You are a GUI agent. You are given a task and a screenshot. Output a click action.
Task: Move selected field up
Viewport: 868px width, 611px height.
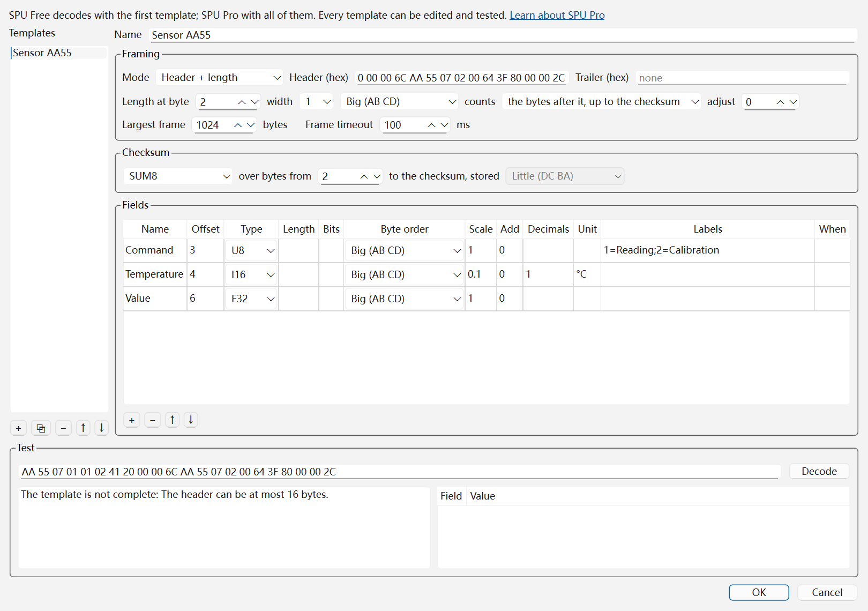click(x=173, y=420)
